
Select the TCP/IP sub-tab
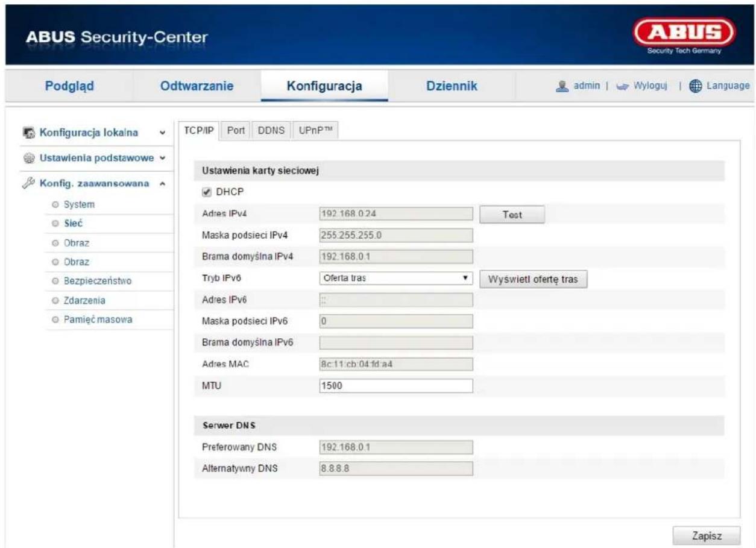(198, 130)
